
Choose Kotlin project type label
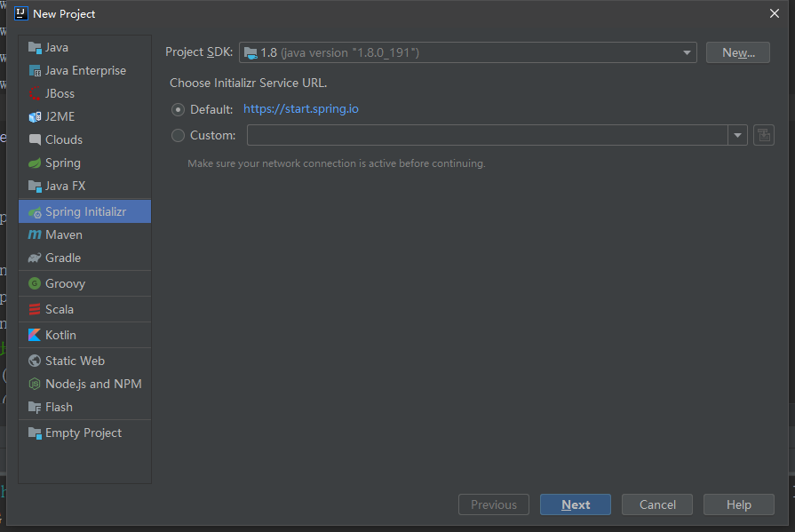(60, 335)
